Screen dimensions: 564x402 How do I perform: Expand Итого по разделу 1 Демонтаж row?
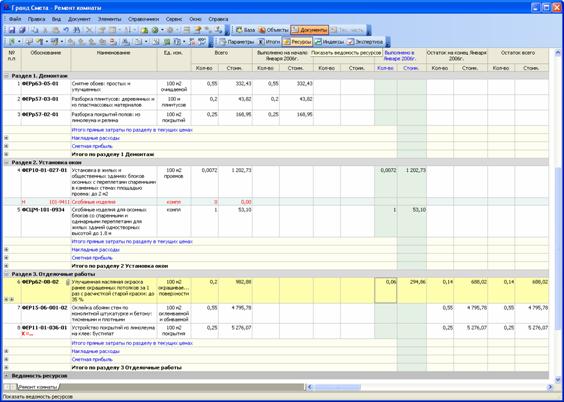[6, 154]
